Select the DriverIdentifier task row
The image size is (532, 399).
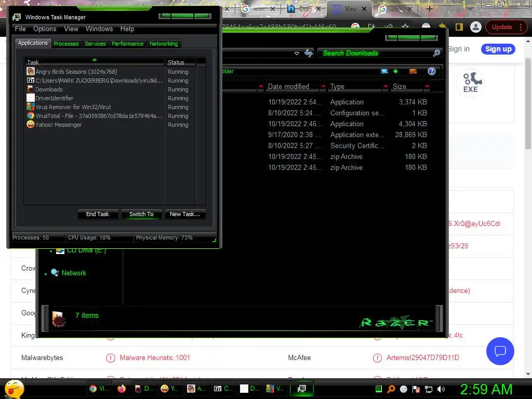[111, 98]
